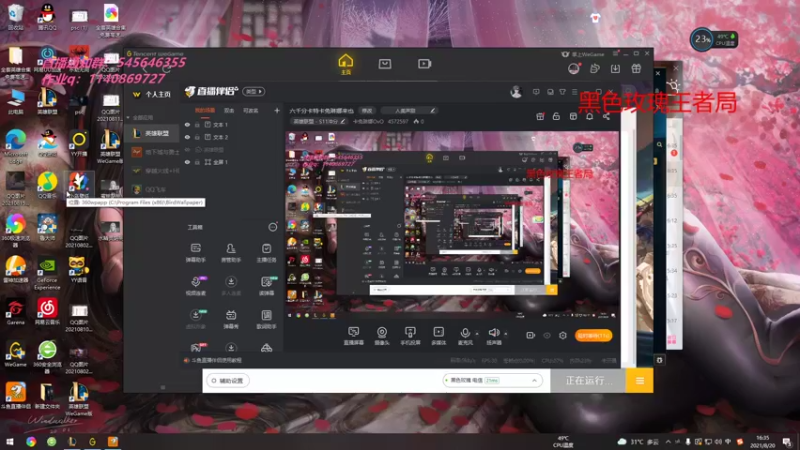Open the 弹幕秀 tool

point(231,319)
